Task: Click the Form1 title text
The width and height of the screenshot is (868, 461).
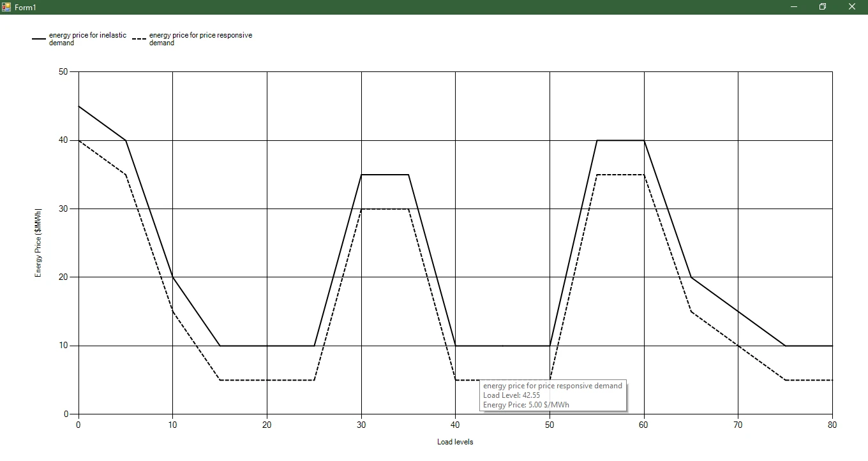Action: point(26,7)
